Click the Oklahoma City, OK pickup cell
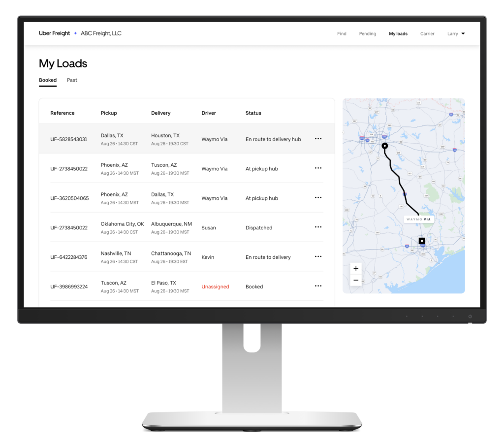This screenshot has height=438, width=504. (122, 227)
